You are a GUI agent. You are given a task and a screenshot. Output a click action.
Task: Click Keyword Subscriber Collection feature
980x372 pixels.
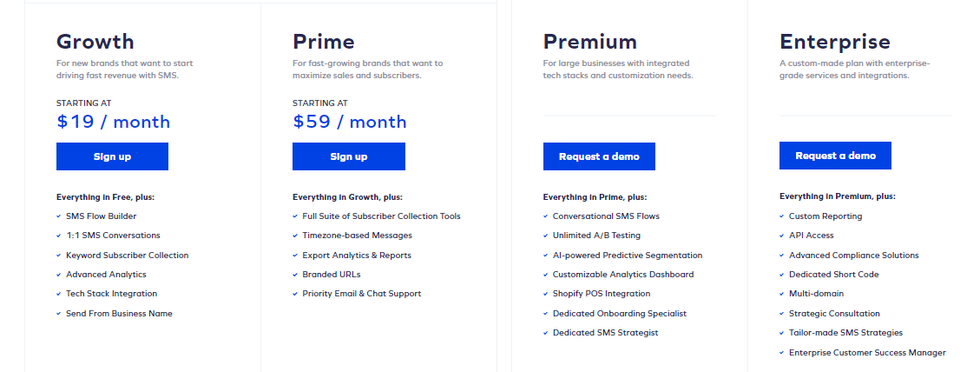click(128, 255)
